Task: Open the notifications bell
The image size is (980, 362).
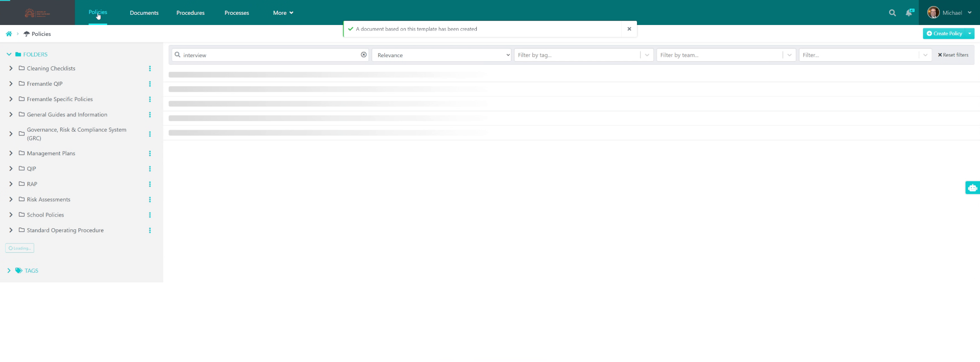Action: [x=909, y=13]
